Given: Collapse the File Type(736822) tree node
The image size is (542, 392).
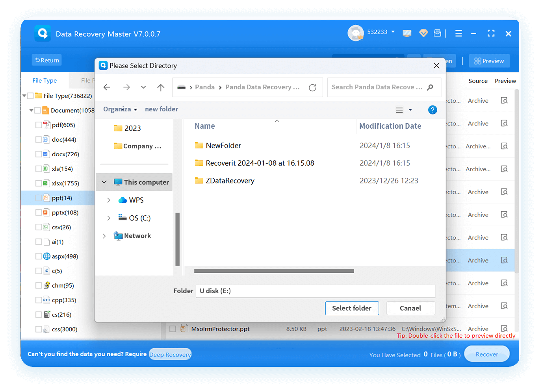Looking at the screenshot, I should (x=24, y=96).
